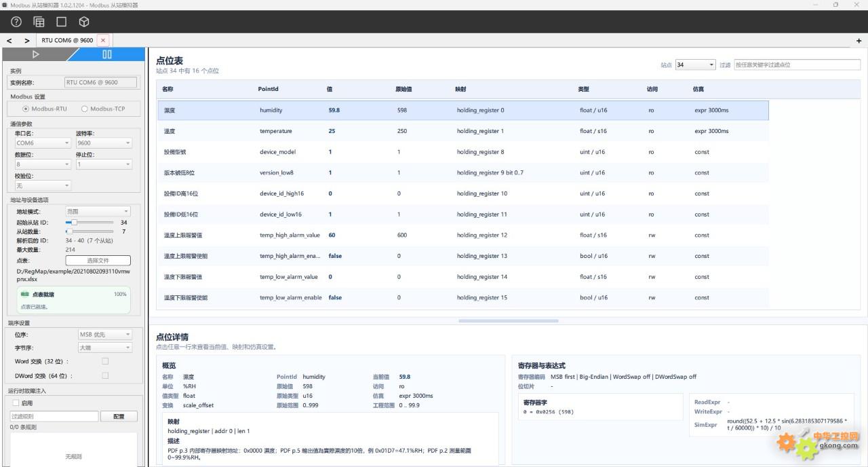Select the RTU COM6 @ 9600 tab
The height and width of the screenshot is (467, 868).
pos(67,41)
